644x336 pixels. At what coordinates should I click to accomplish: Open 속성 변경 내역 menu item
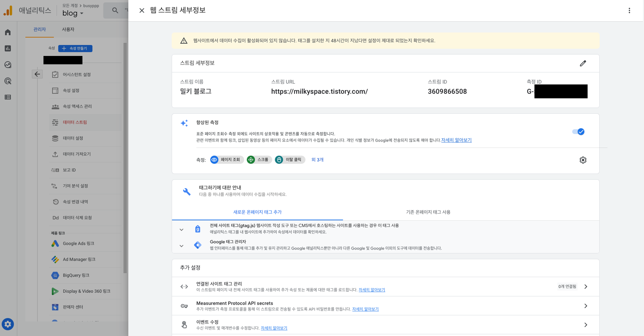pyautogui.click(x=85, y=202)
